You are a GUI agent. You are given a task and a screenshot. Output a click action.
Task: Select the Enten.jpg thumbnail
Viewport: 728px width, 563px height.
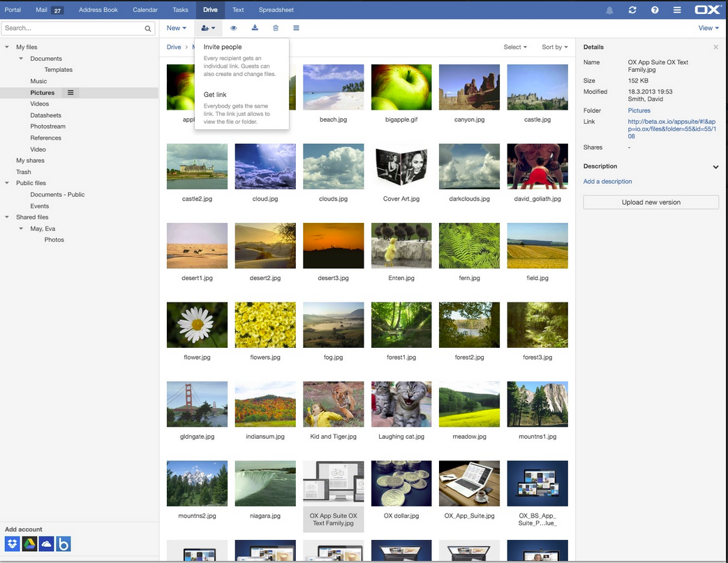pos(401,246)
